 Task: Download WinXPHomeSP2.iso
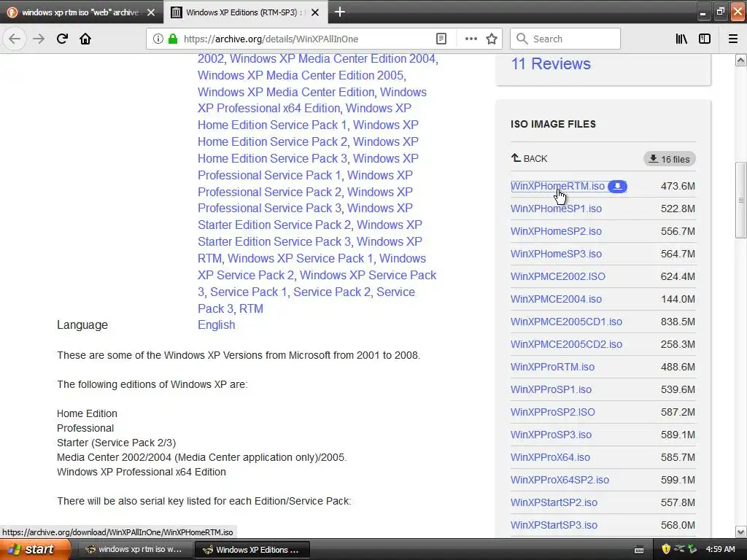(x=556, y=231)
